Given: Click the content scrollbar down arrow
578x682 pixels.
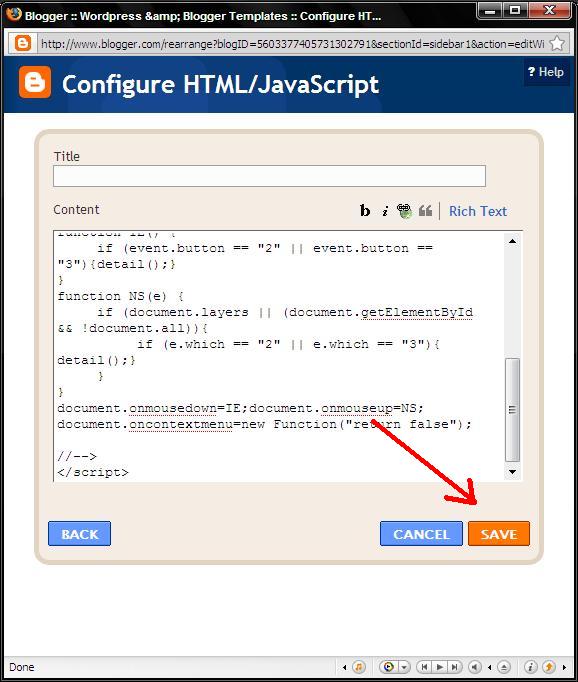Looking at the screenshot, I should click(512, 472).
